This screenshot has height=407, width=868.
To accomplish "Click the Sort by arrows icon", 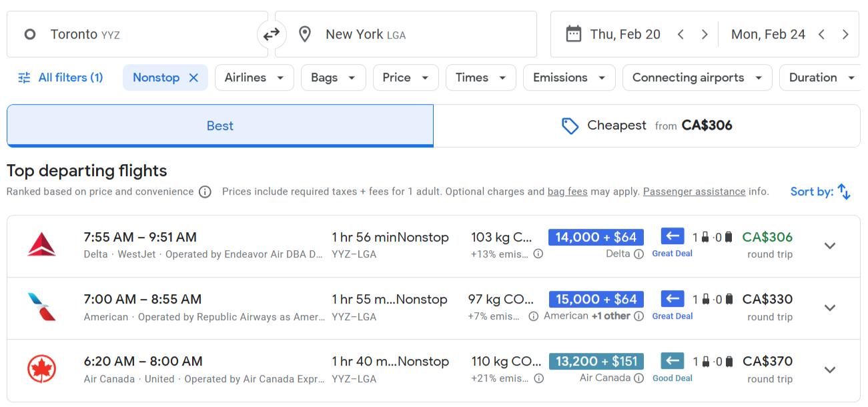I will pos(844,192).
